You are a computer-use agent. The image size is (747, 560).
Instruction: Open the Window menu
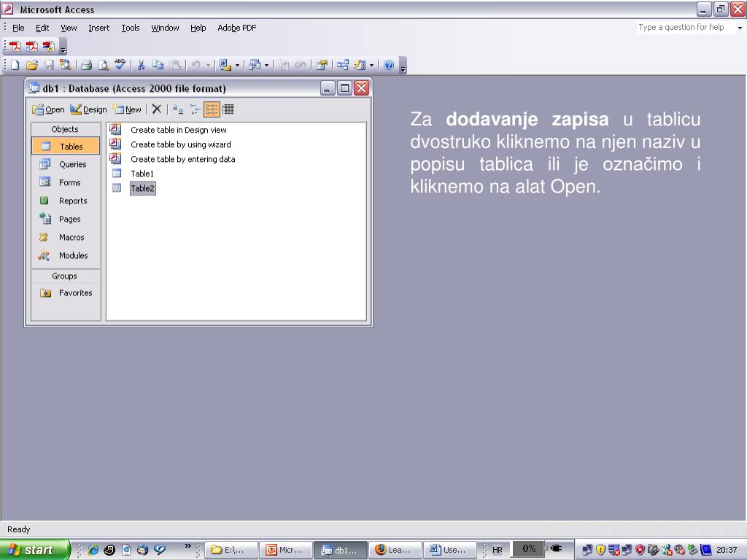tap(165, 28)
